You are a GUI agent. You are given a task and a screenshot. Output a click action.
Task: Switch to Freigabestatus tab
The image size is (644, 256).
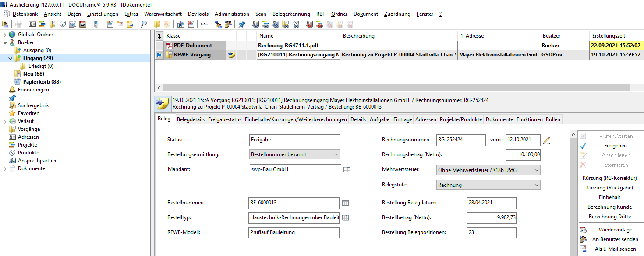[225, 119]
